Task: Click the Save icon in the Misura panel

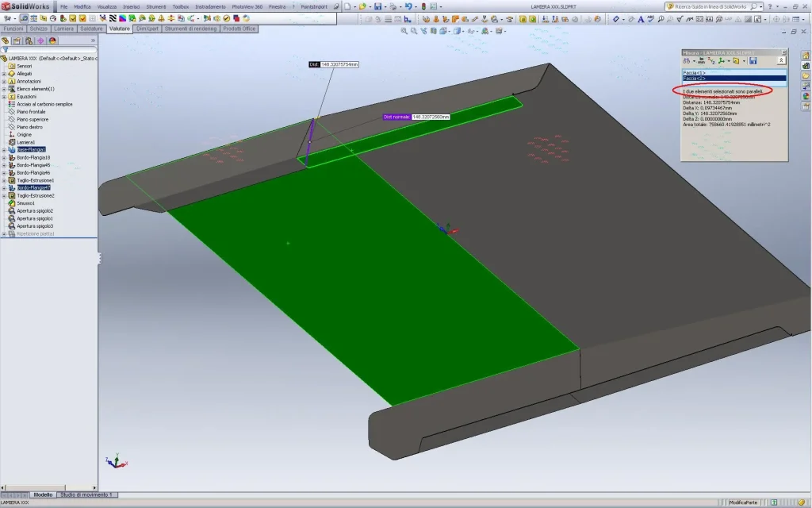Action: tap(753, 60)
